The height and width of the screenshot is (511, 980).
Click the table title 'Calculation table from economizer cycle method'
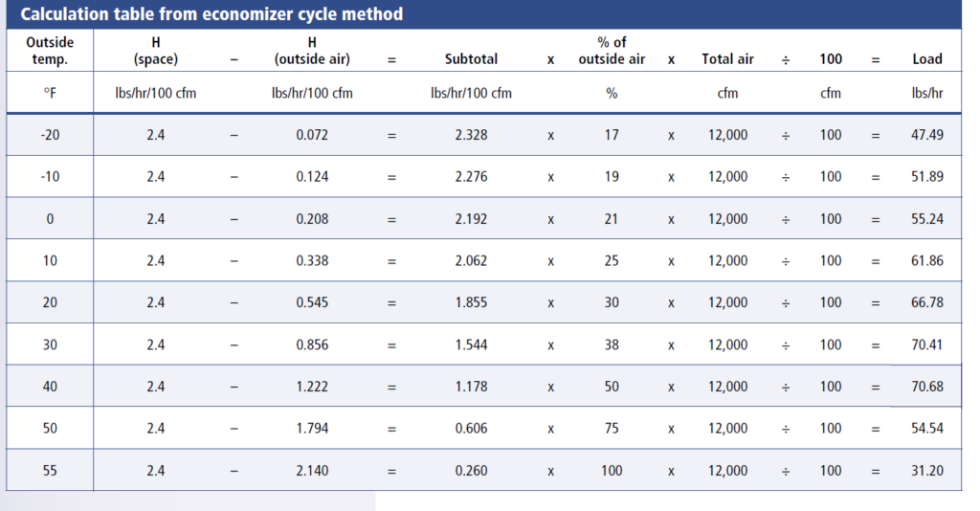click(206, 14)
